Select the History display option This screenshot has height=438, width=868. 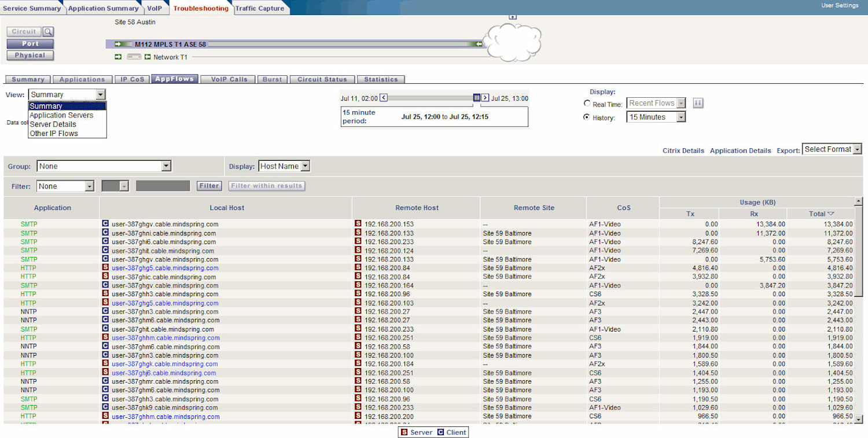pos(587,116)
